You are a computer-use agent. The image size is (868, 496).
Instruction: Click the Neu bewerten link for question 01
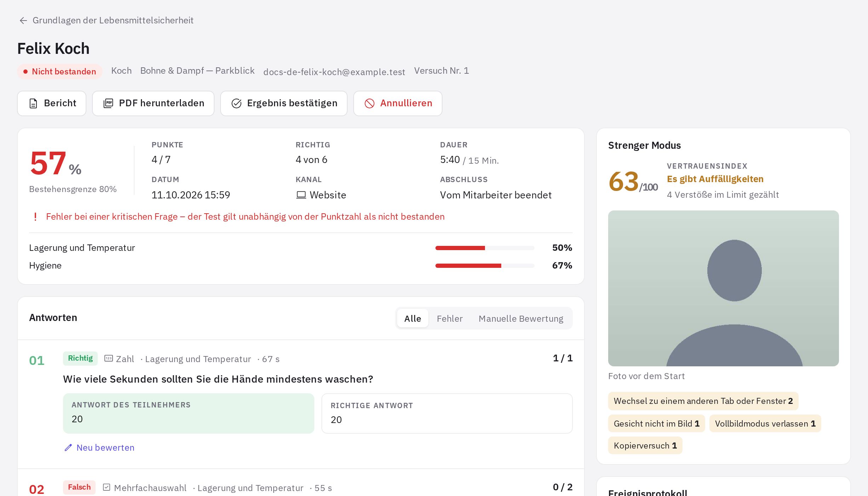(x=99, y=447)
